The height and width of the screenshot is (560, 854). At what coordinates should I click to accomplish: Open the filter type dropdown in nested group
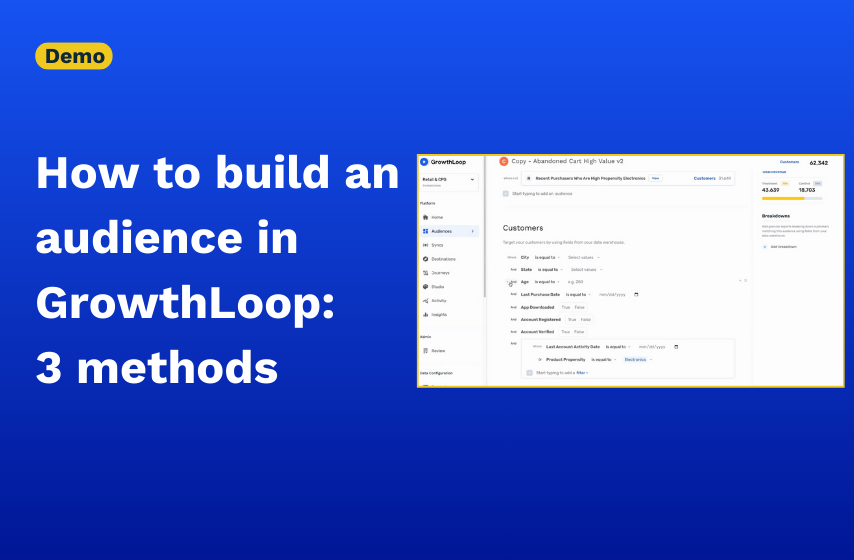[582, 373]
